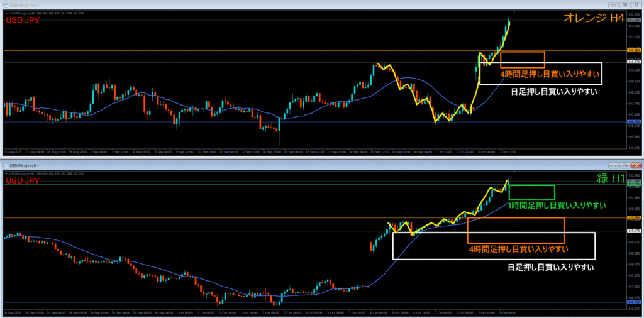This screenshot has width=644, height=318.
Task: Select red 'USD JPY' label in H1 chart
Action: click(22, 180)
